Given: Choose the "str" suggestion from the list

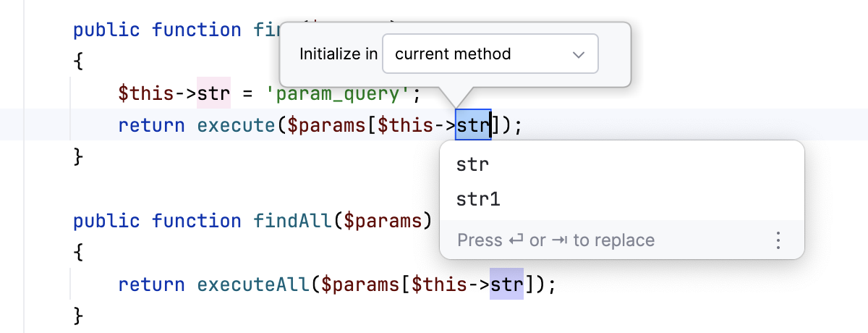Looking at the screenshot, I should (x=473, y=164).
